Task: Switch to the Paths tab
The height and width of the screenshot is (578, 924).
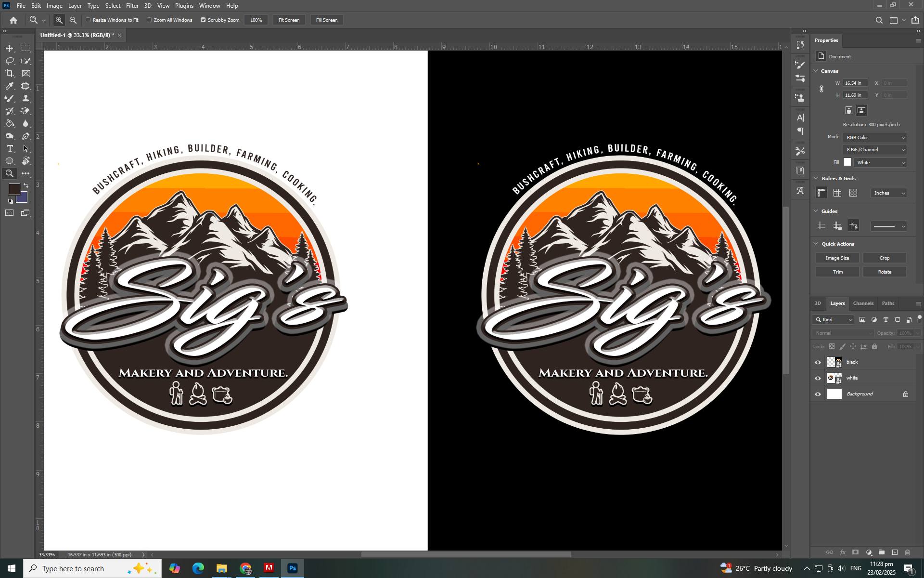Action: (888, 303)
